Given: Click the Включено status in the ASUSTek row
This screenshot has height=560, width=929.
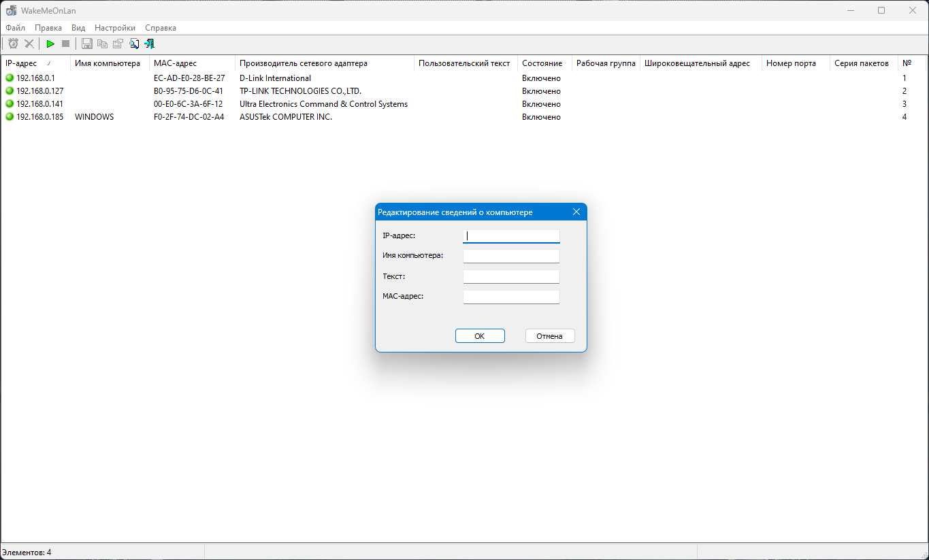Looking at the screenshot, I should (541, 117).
